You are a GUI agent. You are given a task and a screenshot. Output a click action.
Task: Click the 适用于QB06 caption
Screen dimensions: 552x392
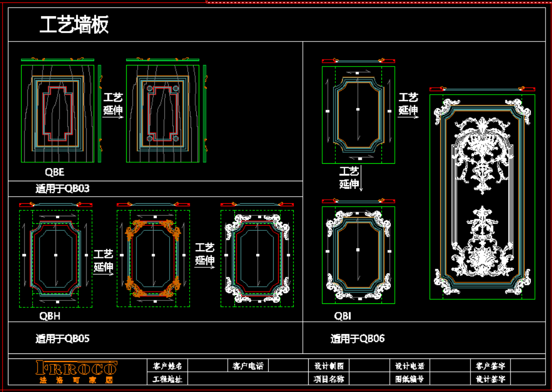[x=357, y=339]
